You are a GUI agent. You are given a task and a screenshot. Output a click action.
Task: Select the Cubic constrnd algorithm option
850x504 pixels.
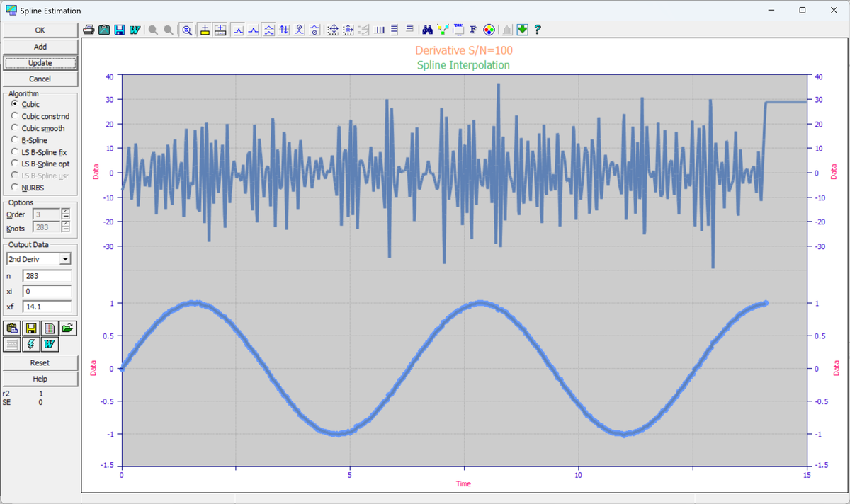[40, 116]
